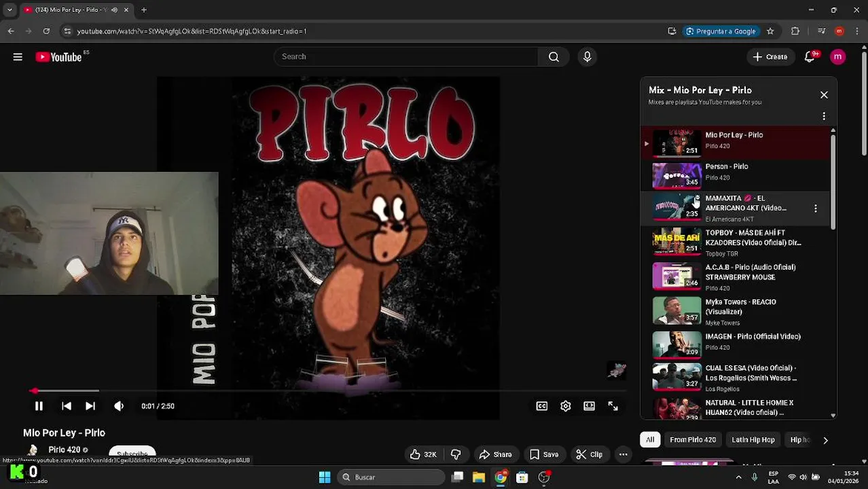Close the Mix playlist panel

click(x=824, y=95)
